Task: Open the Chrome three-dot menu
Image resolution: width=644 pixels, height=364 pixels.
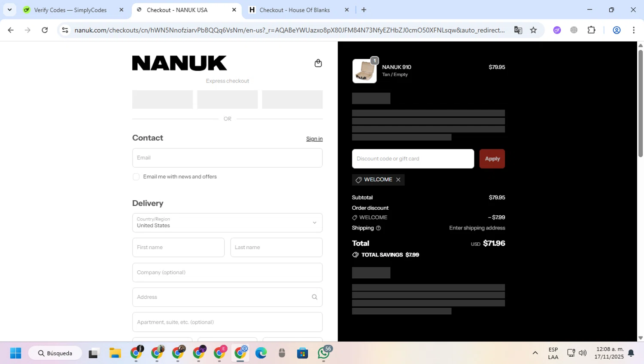Action: point(634,30)
